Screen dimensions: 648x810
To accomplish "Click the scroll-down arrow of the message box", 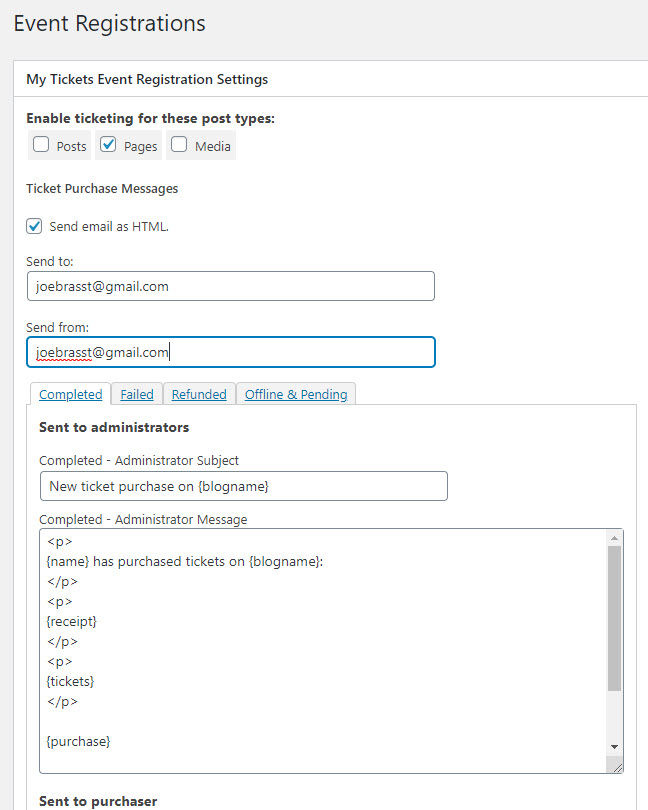I will pos(613,747).
